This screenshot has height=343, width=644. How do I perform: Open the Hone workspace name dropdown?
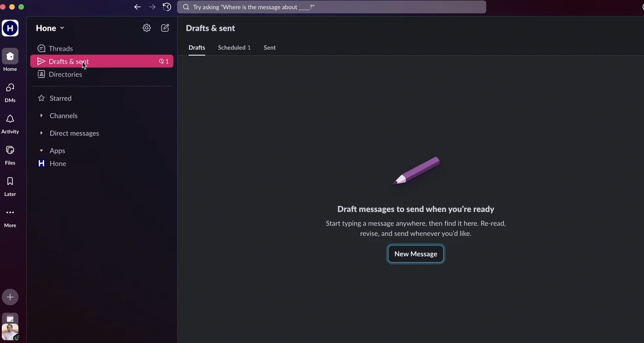pyautogui.click(x=50, y=28)
